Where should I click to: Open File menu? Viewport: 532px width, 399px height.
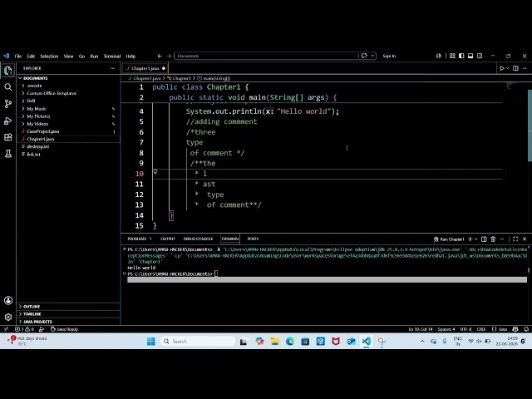pyautogui.click(x=18, y=57)
